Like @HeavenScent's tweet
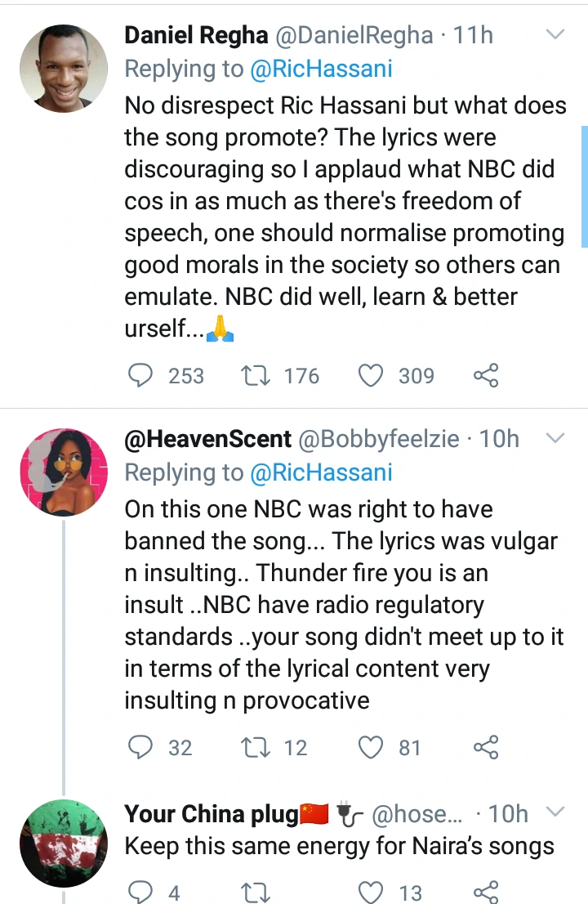Image resolution: width=588 pixels, height=904 pixels. pos(372,747)
